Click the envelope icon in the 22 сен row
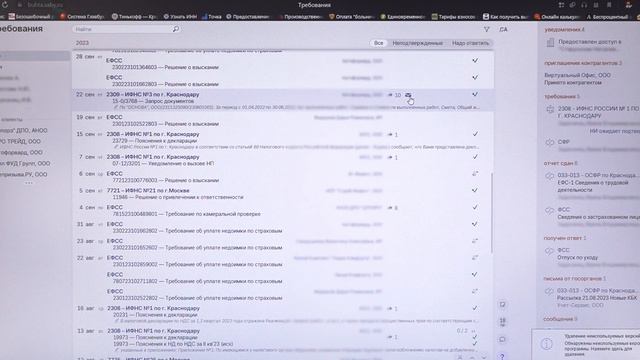The image size is (640, 360). click(x=408, y=95)
